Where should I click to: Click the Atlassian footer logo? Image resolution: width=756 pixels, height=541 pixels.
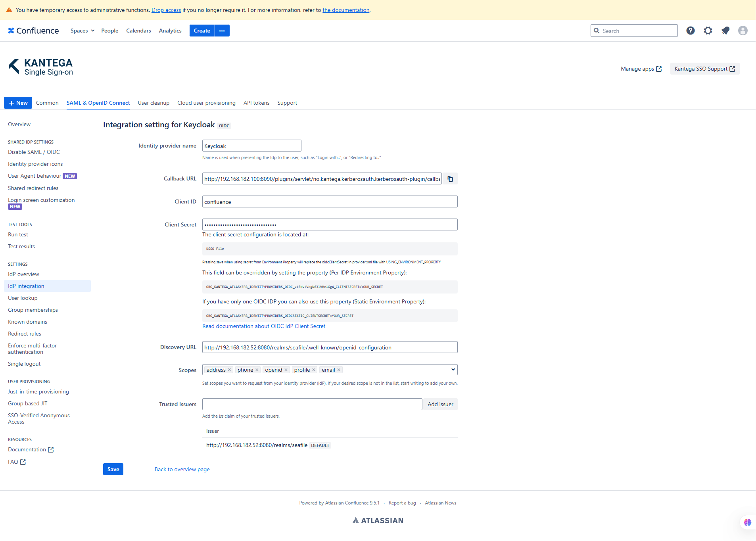click(x=378, y=520)
